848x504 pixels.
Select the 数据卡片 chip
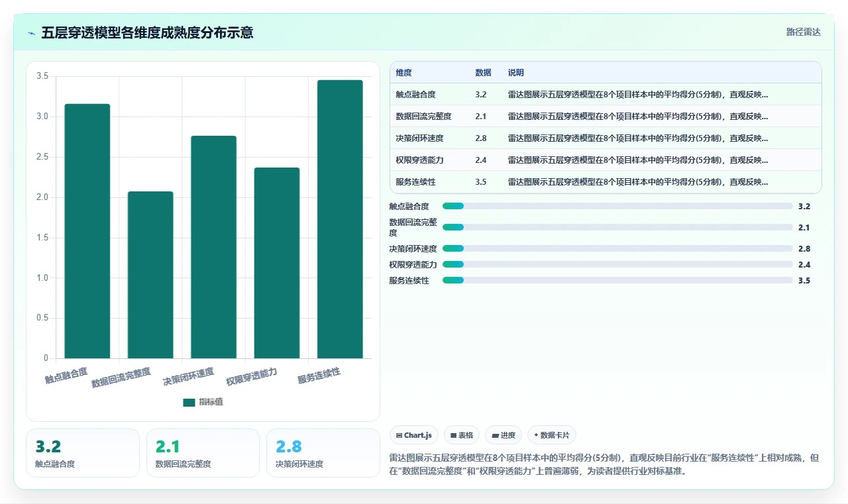click(552, 435)
